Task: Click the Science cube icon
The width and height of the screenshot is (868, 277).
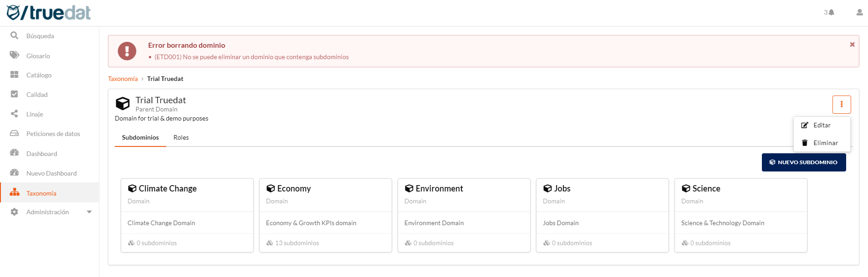Action: coord(686,188)
